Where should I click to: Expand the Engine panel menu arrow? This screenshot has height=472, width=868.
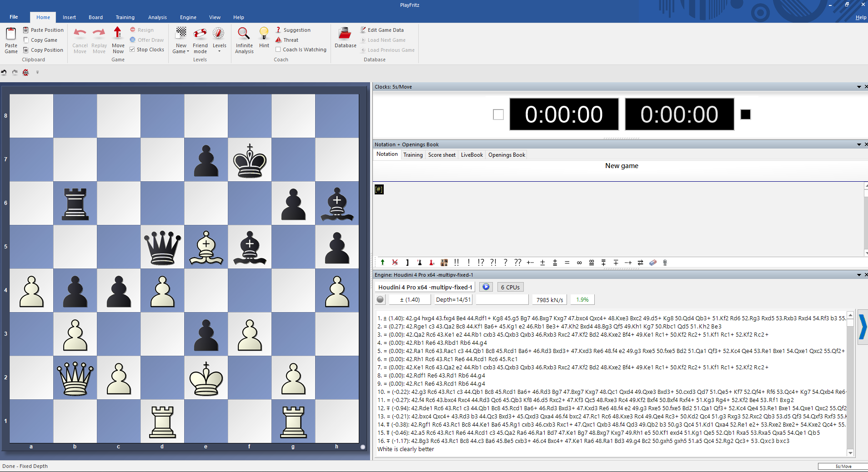(x=859, y=275)
